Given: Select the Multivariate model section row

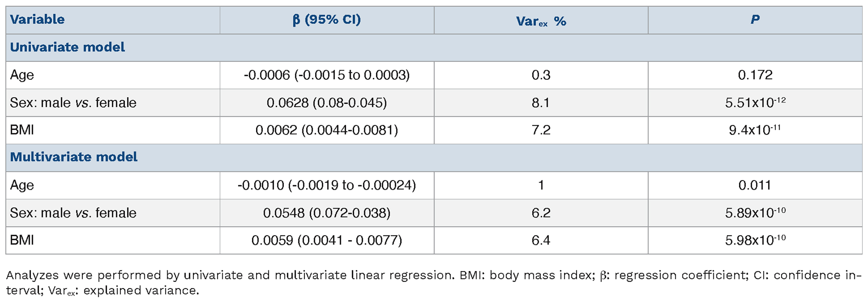Looking at the screenshot, I should tap(73, 157).
